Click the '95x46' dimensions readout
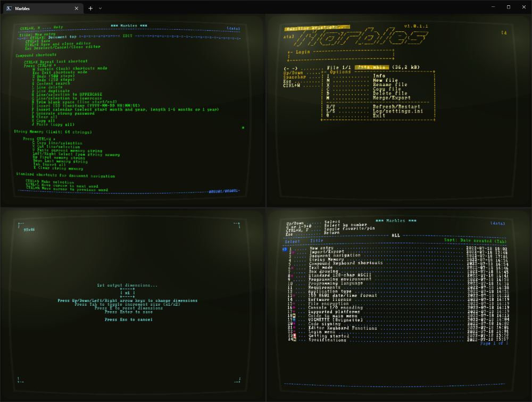Viewport: 532px width, 402px height. [x=29, y=230]
